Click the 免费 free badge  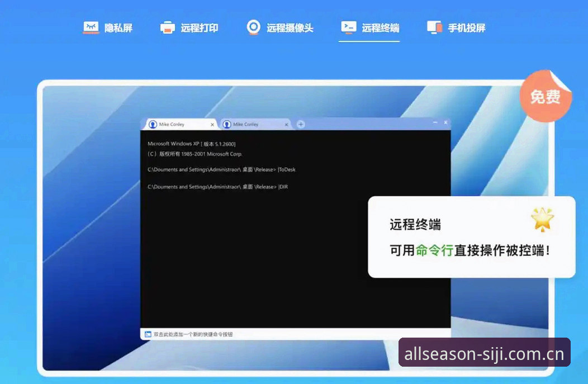click(x=546, y=96)
